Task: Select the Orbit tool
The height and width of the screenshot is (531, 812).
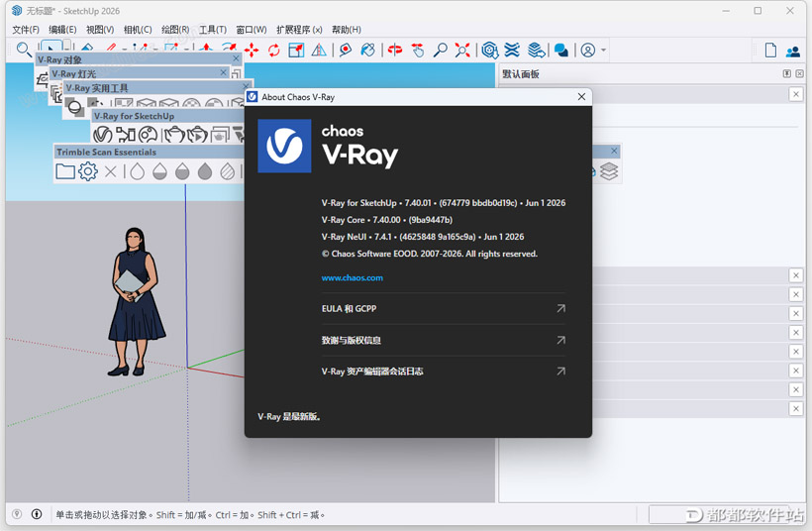Action: click(x=395, y=50)
